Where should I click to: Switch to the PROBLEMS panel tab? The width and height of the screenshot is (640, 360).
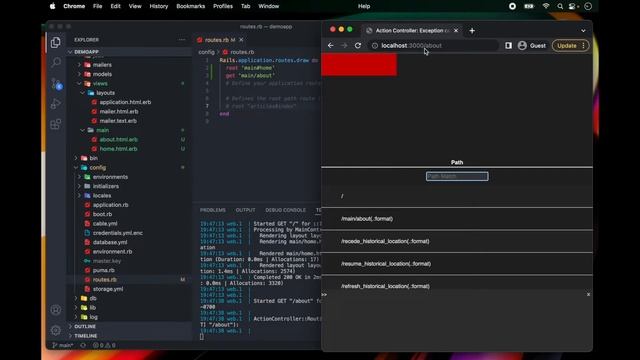[x=213, y=210]
